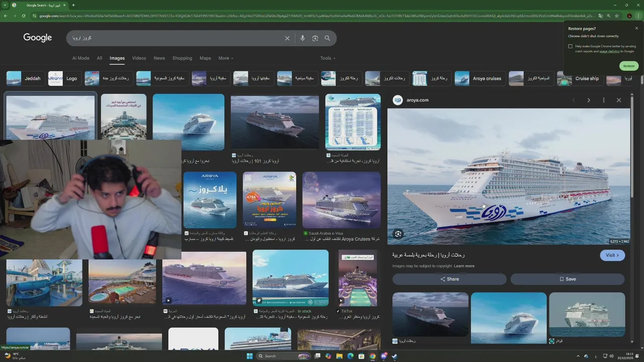Open the Windows Start menu
644x362 pixels.
250,356
